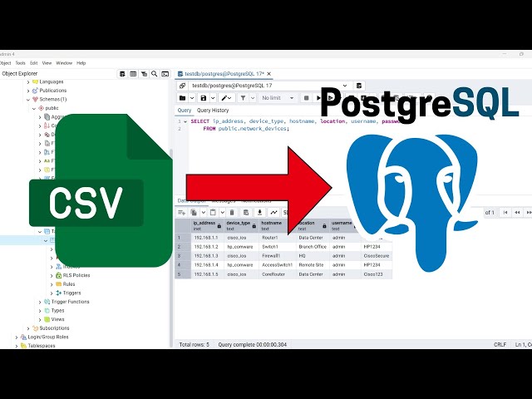Click the Paste clipboard icon in results toolbar
The width and height of the screenshot is (532, 399).
pos(213,213)
